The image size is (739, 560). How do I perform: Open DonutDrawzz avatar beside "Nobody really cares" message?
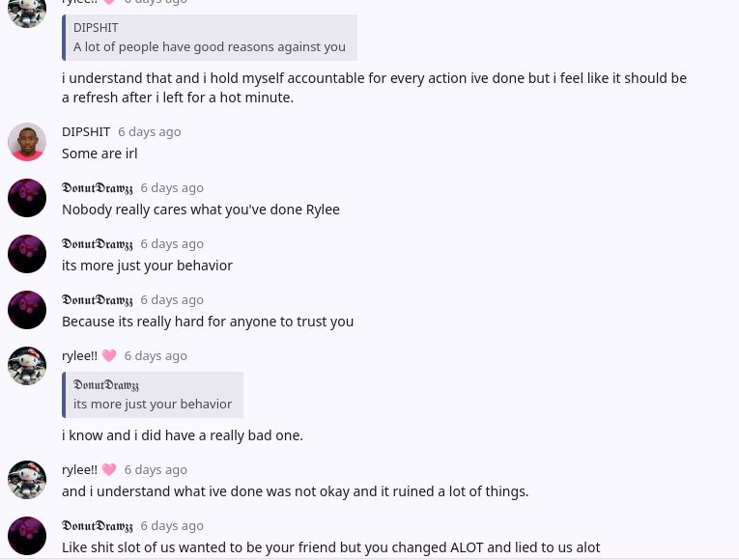[x=27, y=198]
